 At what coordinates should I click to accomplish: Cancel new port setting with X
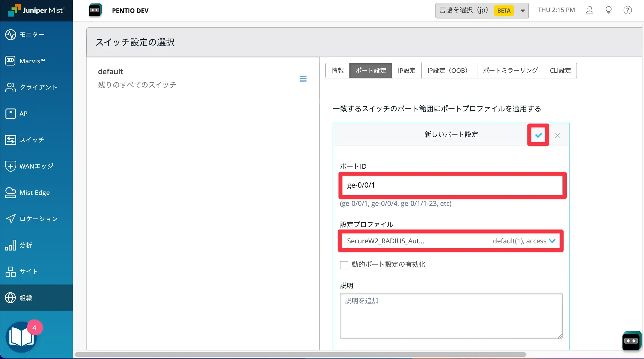(557, 136)
